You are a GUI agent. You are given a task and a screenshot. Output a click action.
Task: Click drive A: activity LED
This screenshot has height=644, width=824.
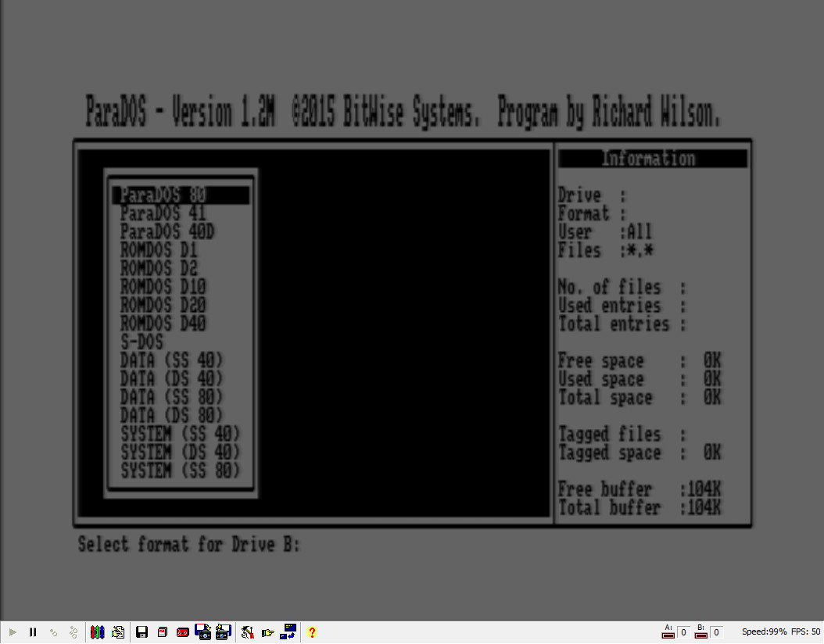668,635
